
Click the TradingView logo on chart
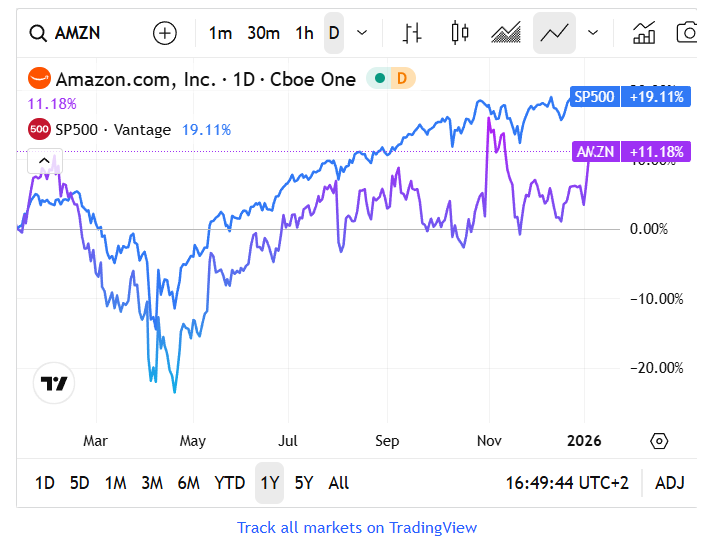pyautogui.click(x=54, y=383)
